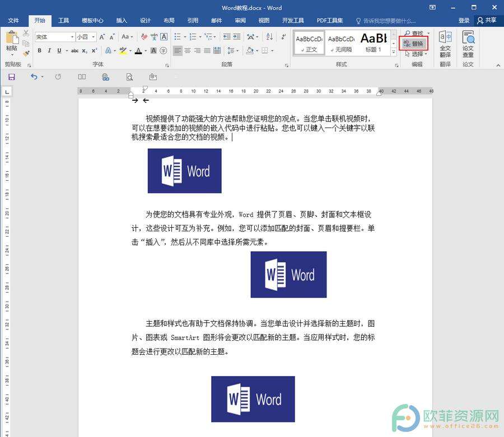Open the paper plagiarism check (论文查重)
Image resolution: width=504 pixels, height=437 pixels.
(x=468, y=44)
